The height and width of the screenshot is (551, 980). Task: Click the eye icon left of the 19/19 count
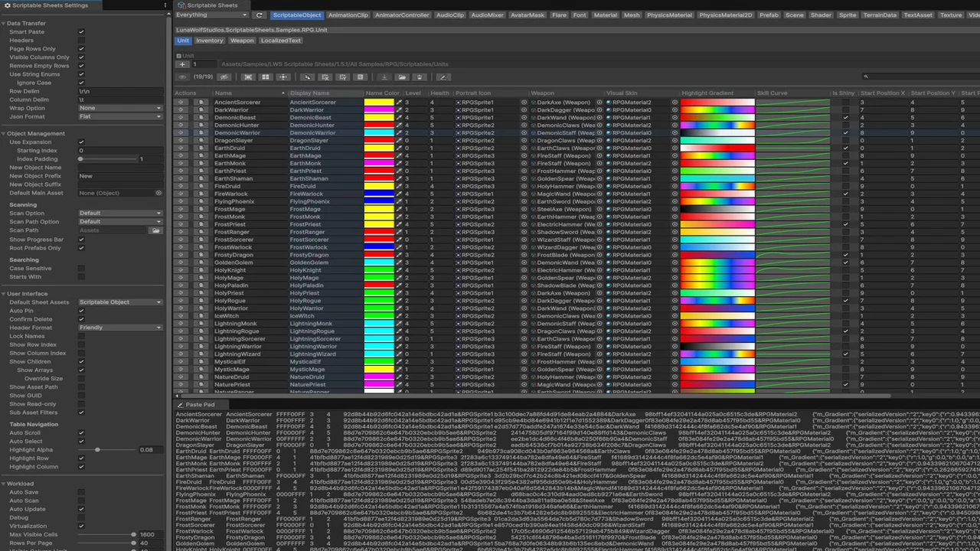click(182, 77)
